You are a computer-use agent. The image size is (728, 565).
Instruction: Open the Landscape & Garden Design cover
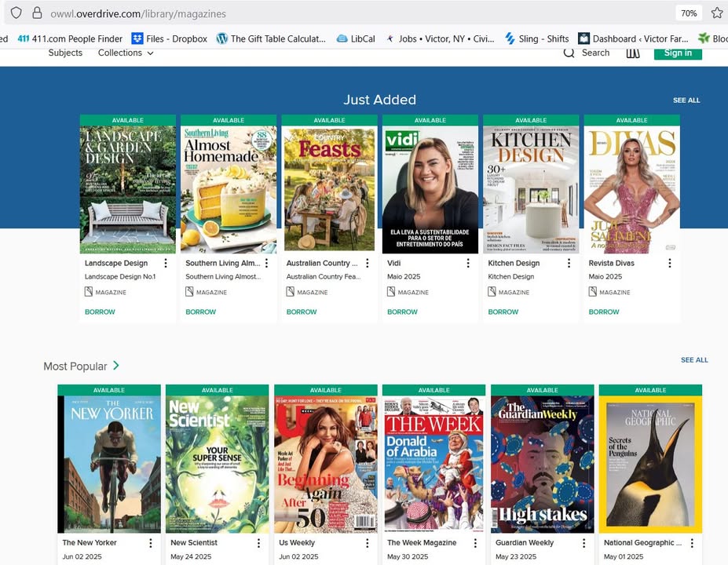(128, 190)
